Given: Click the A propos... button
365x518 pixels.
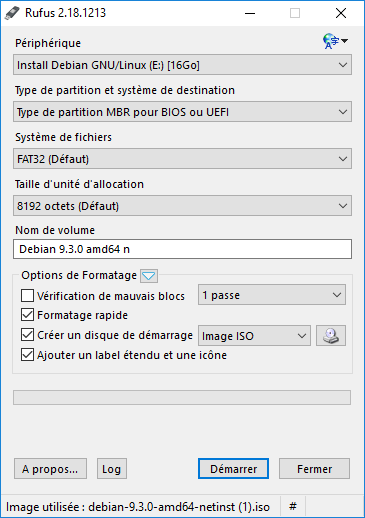Looking at the screenshot, I should pos(50,469).
